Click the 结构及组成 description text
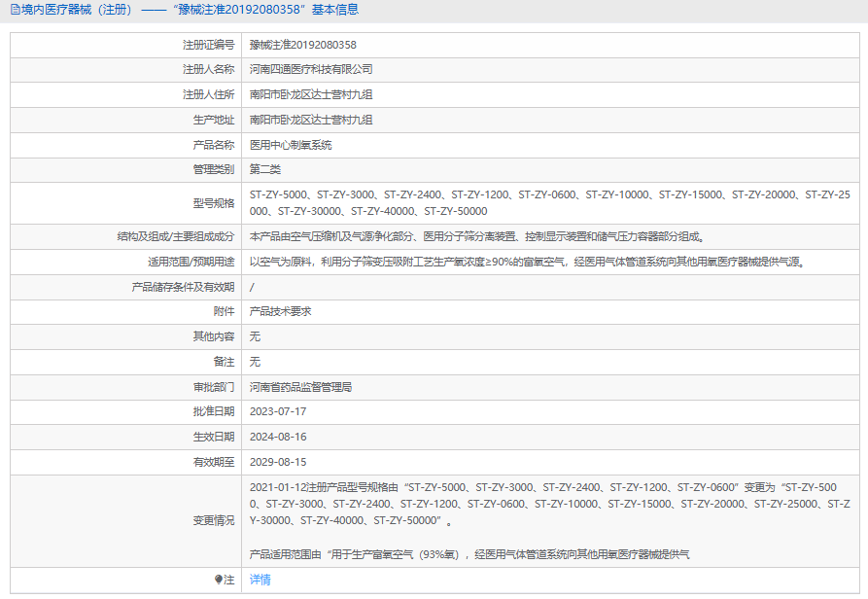Screen dimensions: 868x599 tap(477, 236)
